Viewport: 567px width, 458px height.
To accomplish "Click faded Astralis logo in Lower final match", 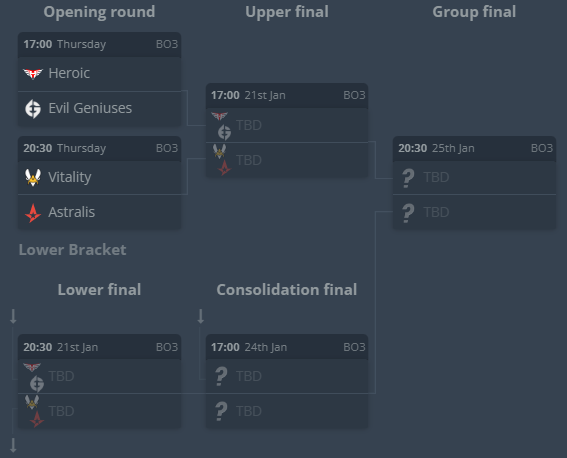I will 37,419.
